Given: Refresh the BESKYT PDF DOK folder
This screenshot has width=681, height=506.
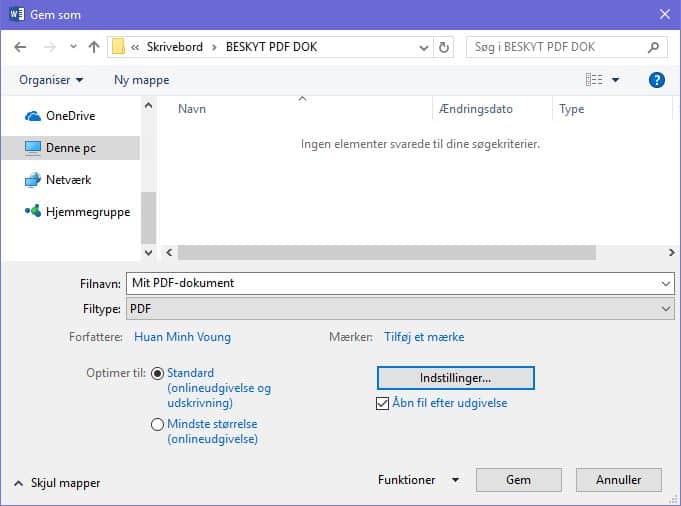Looking at the screenshot, I should [445, 47].
